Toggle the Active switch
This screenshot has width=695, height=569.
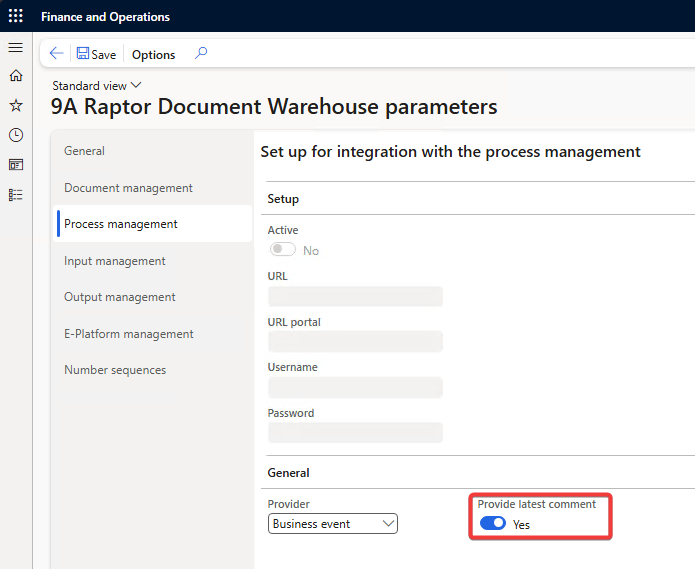pos(282,250)
